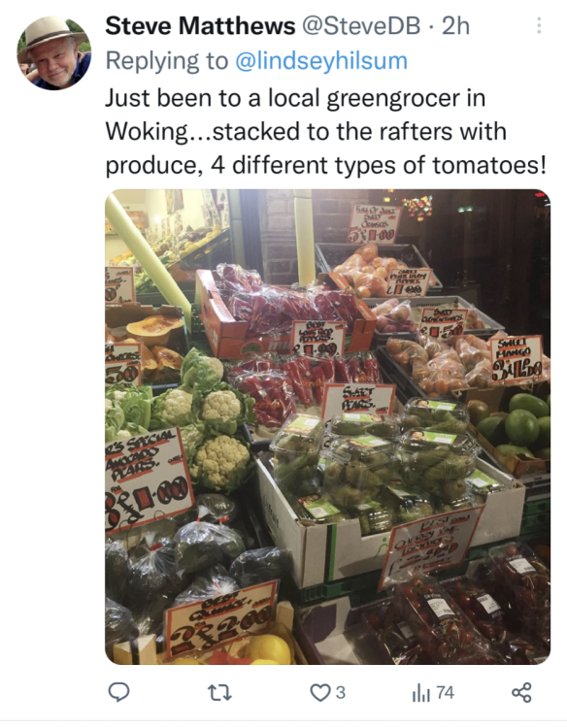Open the greengrocer photo attachment
This screenshot has width=567, height=728.
(x=328, y=427)
